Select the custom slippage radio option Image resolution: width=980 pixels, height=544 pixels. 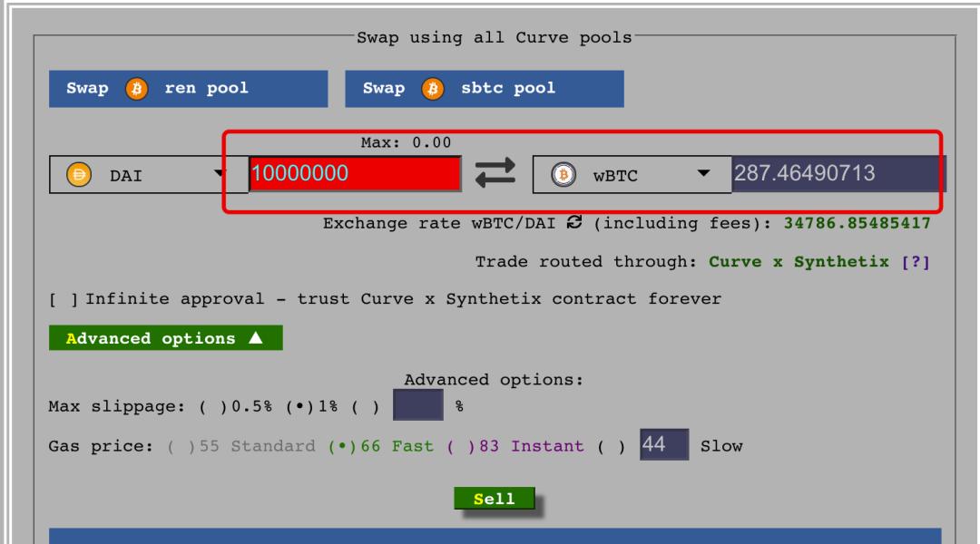tap(366, 406)
